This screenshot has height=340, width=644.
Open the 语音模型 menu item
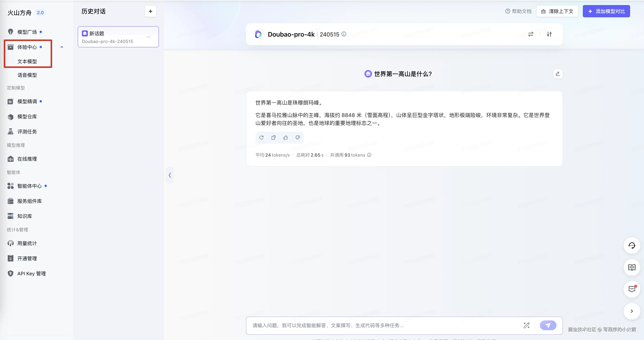(x=27, y=75)
